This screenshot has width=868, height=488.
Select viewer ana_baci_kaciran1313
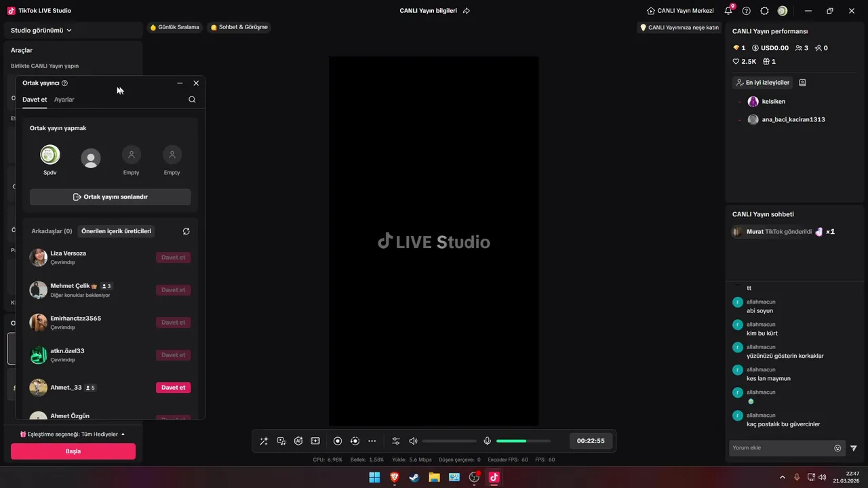pos(787,119)
